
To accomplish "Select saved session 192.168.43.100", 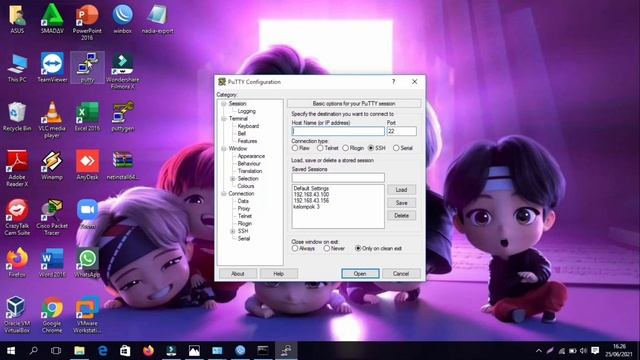I will coord(311,195).
